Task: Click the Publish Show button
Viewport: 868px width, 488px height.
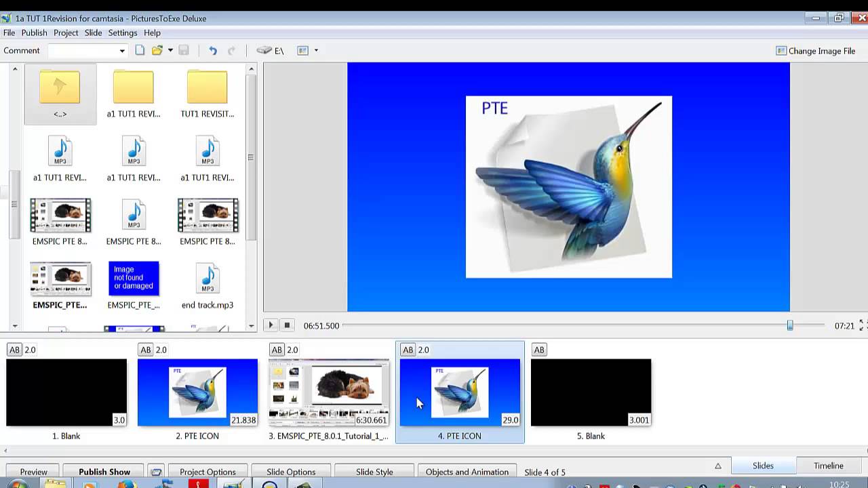Action: click(104, 472)
